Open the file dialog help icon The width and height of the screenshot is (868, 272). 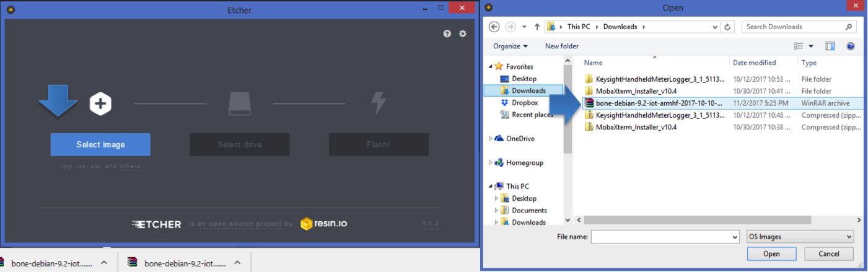(850, 46)
